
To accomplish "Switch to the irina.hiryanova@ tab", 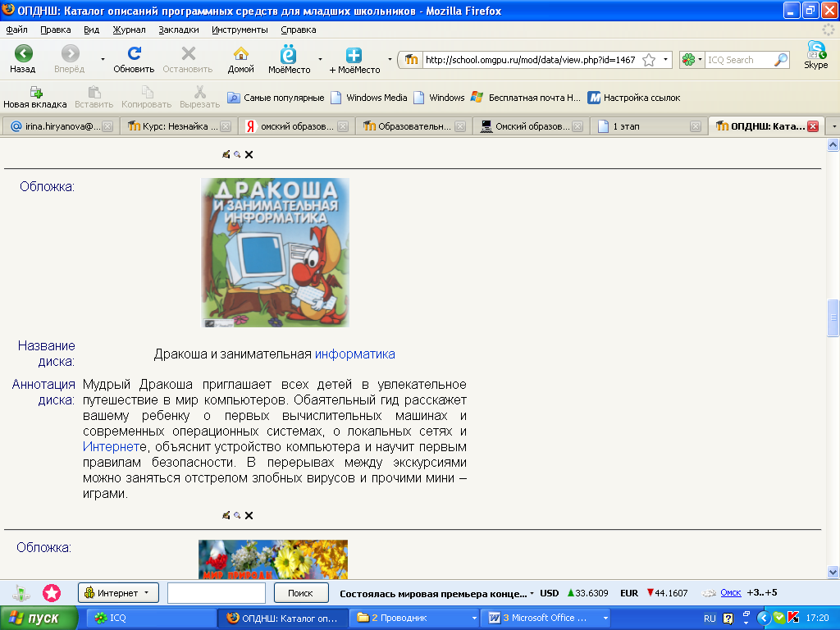I will (x=62, y=126).
